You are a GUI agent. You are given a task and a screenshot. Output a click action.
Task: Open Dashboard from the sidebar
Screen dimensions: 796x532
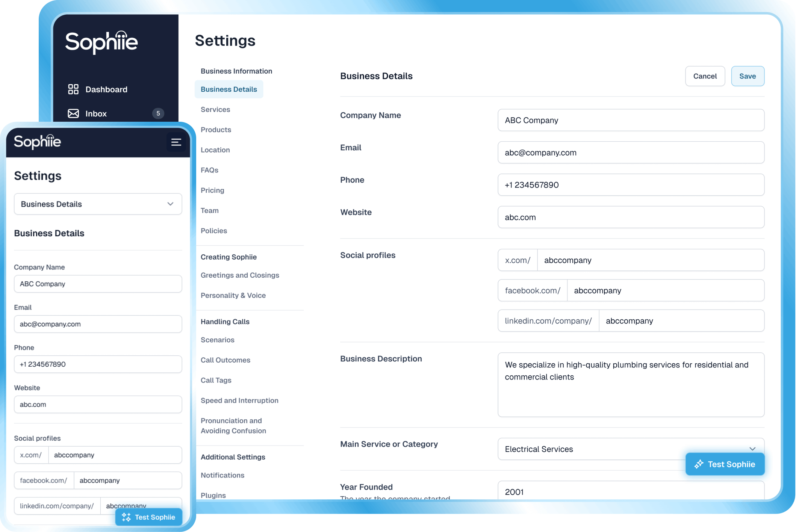pyautogui.click(x=106, y=89)
